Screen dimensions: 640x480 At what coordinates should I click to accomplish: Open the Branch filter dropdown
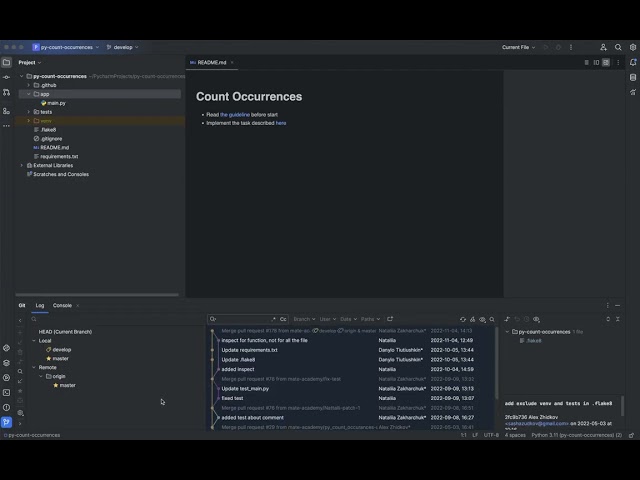[304, 319]
